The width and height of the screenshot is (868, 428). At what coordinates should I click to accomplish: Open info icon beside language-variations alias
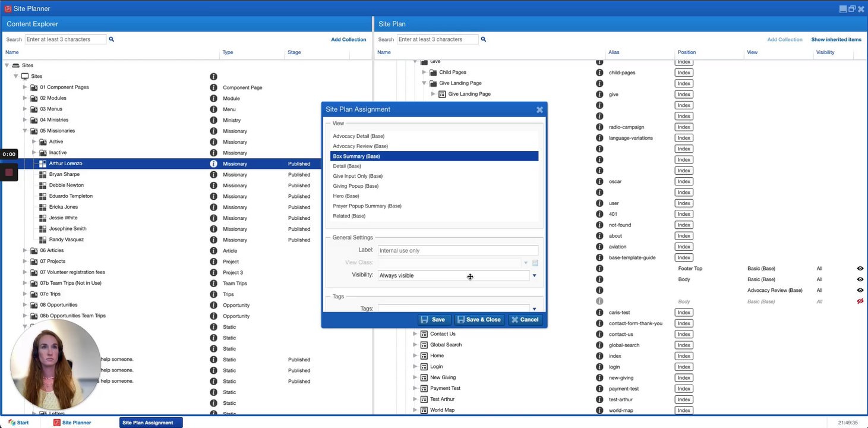tap(599, 138)
